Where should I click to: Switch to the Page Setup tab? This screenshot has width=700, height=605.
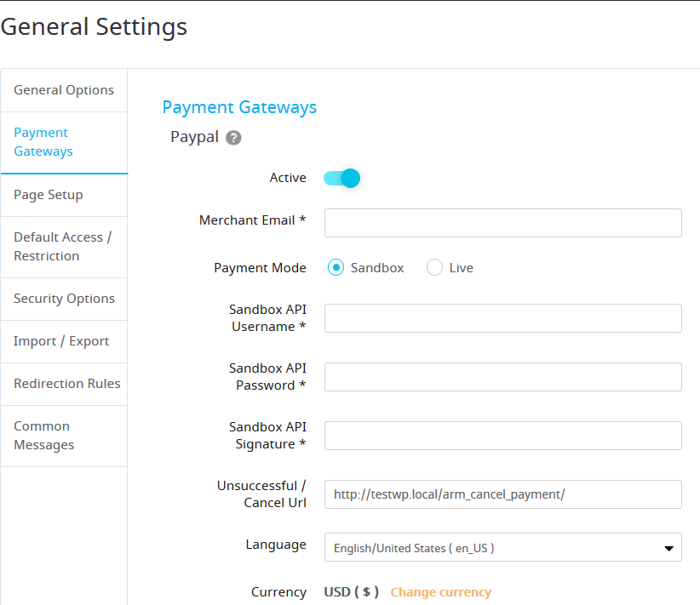tap(64, 196)
